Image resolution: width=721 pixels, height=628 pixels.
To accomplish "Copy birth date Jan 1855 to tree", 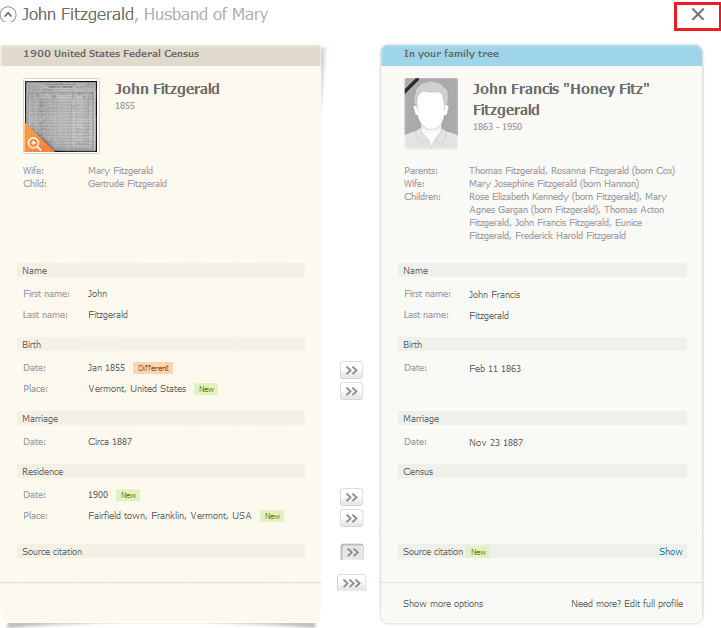I will point(351,370).
